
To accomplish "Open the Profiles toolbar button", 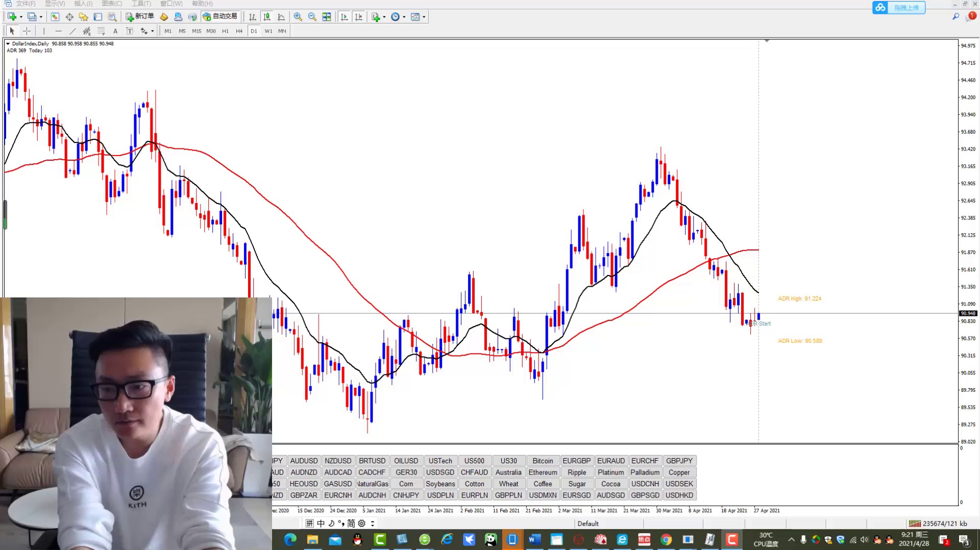I will [32, 17].
